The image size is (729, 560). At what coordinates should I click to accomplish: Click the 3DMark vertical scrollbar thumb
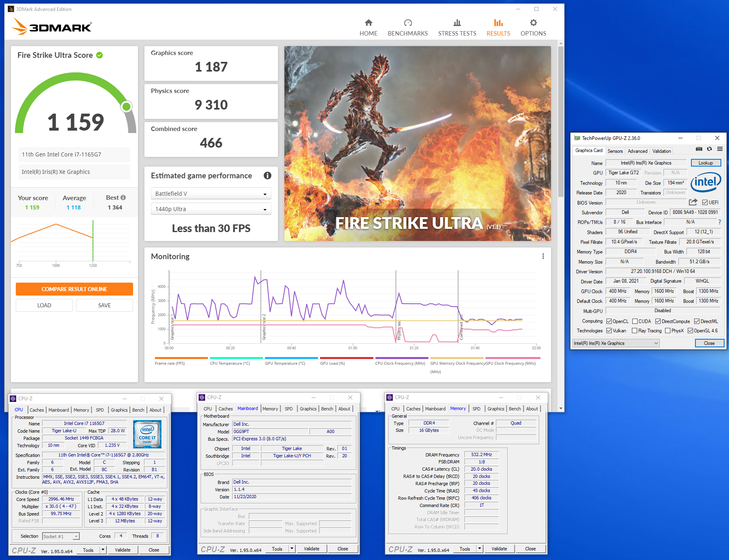(561, 121)
